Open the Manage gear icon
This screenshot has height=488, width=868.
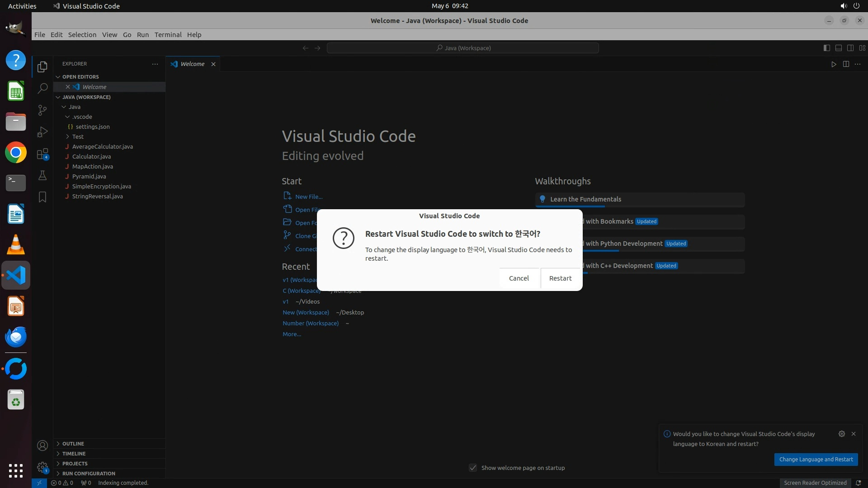click(x=42, y=467)
